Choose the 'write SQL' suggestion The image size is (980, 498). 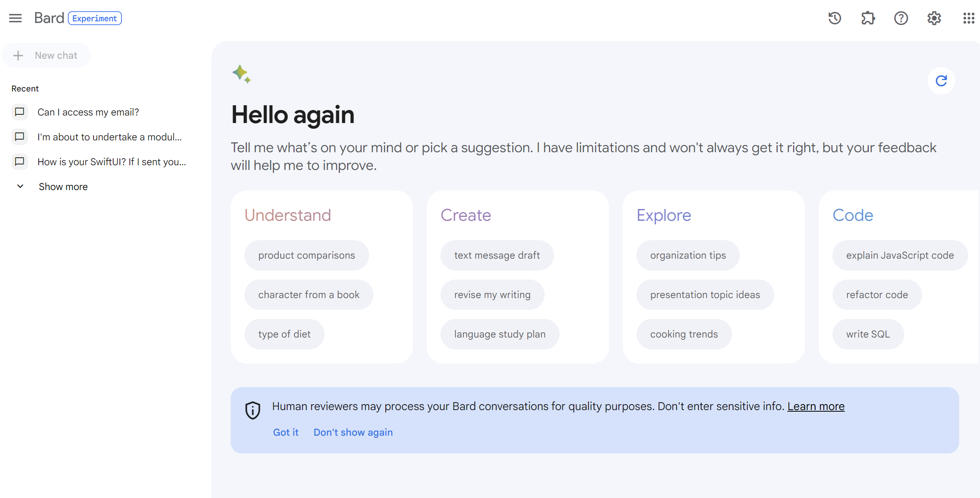pos(868,334)
